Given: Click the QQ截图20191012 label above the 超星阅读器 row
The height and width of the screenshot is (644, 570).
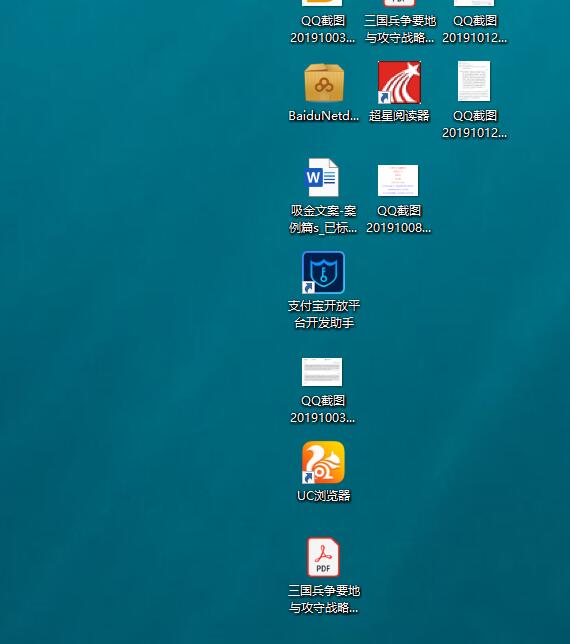Looking at the screenshot, I should point(475,29).
